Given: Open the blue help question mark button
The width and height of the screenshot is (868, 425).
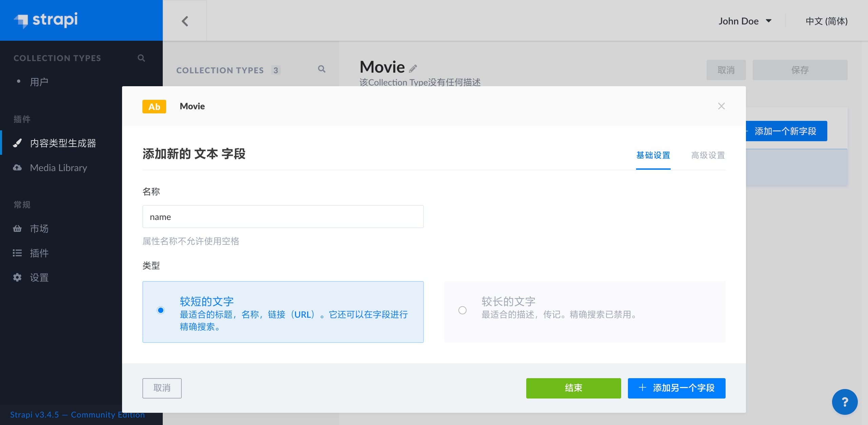Looking at the screenshot, I should point(845,402).
